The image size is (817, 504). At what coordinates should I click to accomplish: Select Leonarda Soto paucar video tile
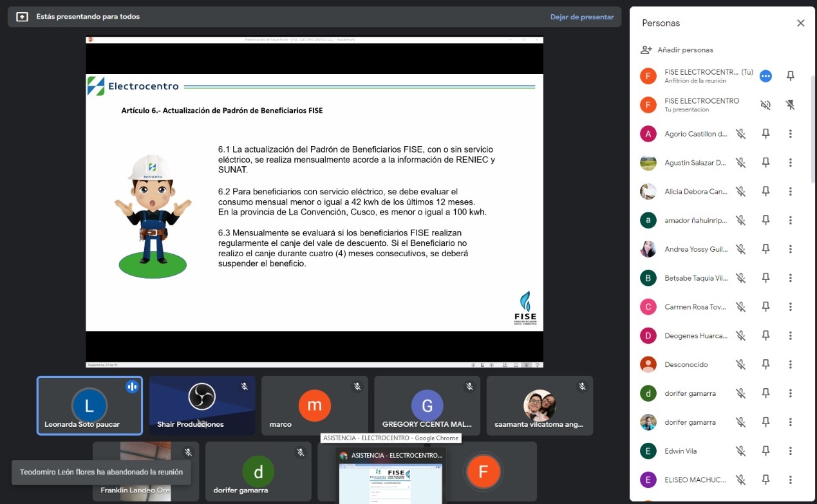[89, 406]
